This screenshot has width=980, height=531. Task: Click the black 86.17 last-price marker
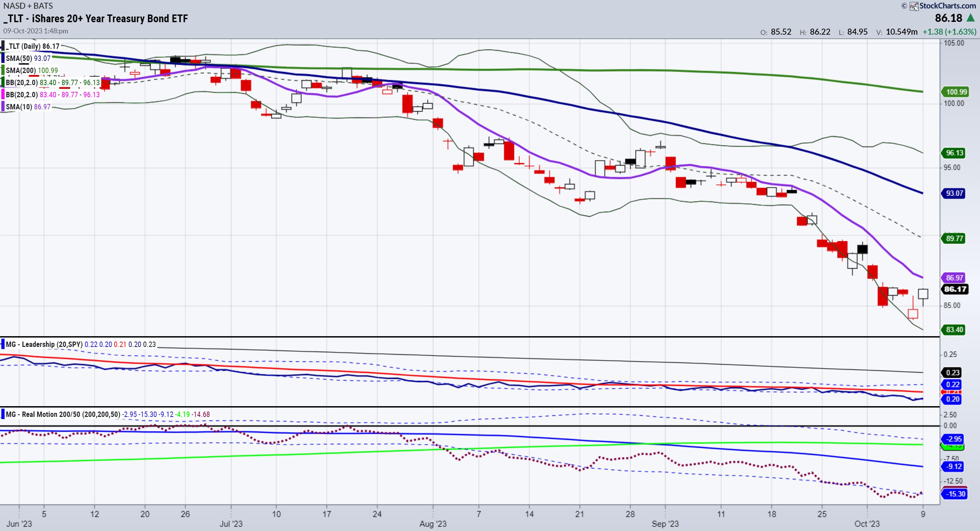click(955, 289)
